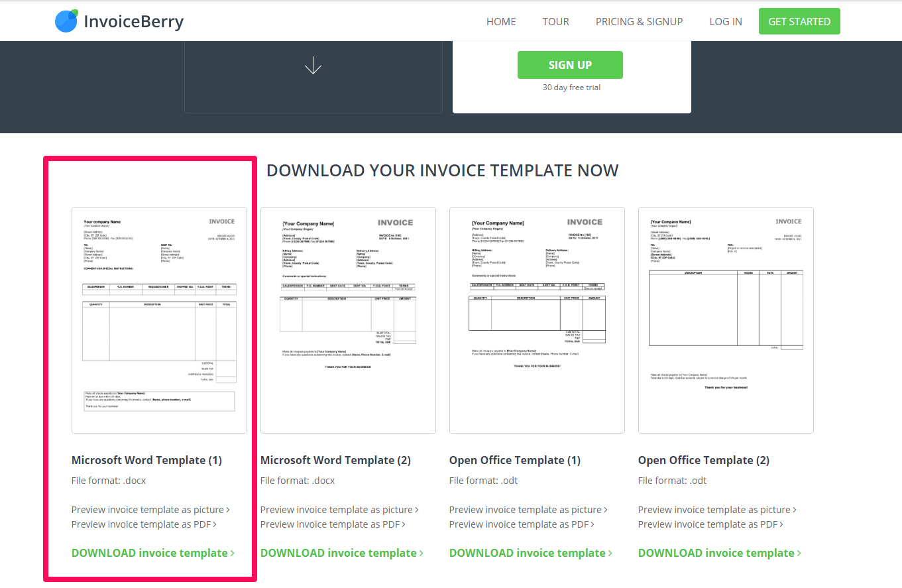Click the Download Your Invoice Template Now heading
Screen dimensions: 902x588
[442, 170]
